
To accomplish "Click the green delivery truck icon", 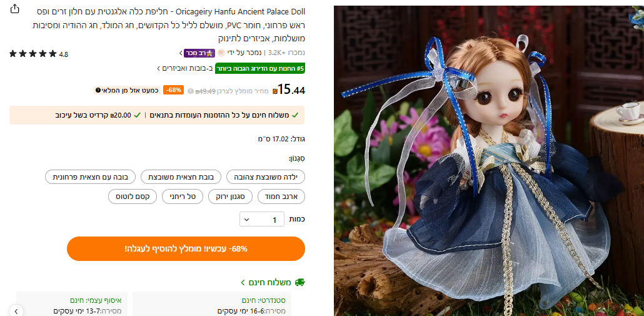I will 300,282.
